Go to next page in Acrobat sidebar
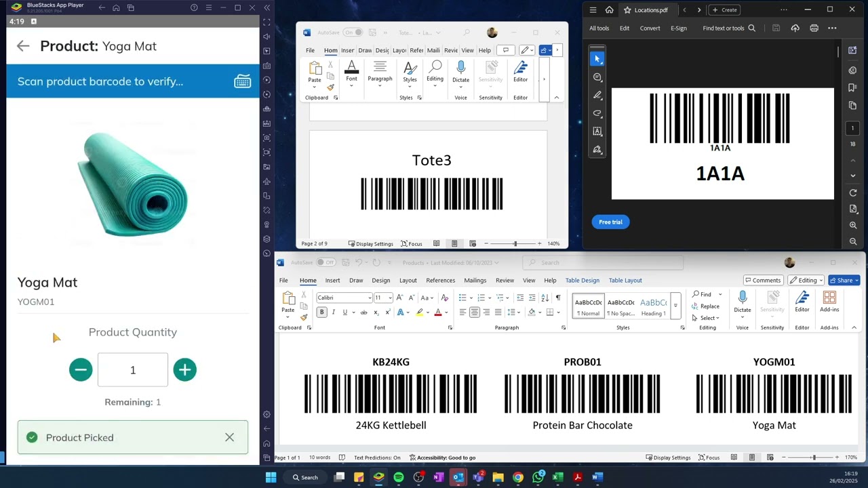Viewport: 868px width, 488px height. pos(853,176)
